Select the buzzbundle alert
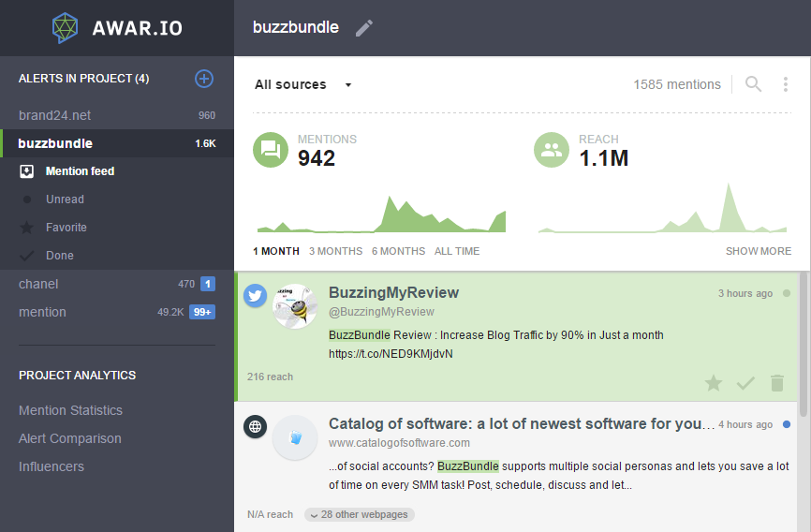 click(x=117, y=143)
